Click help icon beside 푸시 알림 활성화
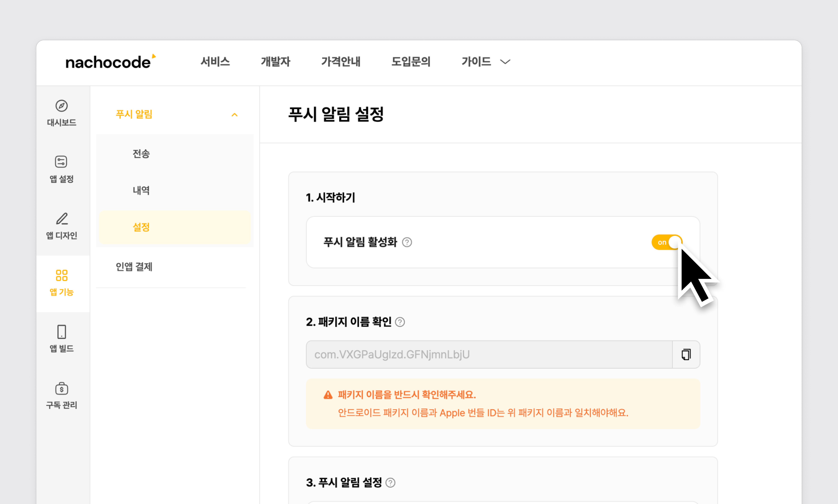This screenshot has width=838, height=504. [x=407, y=242]
